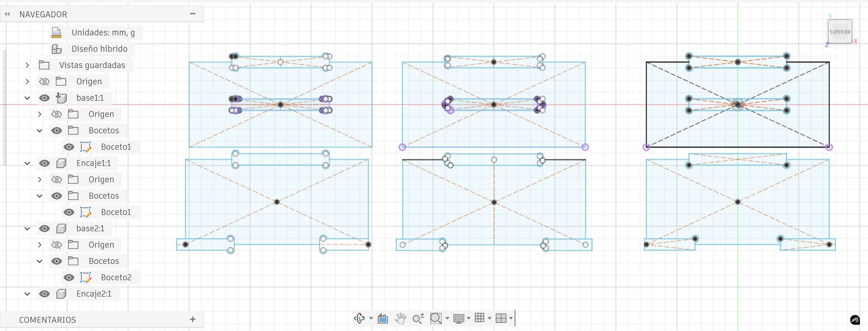Open the Orbit tool dropdown arrow

tap(371, 318)
